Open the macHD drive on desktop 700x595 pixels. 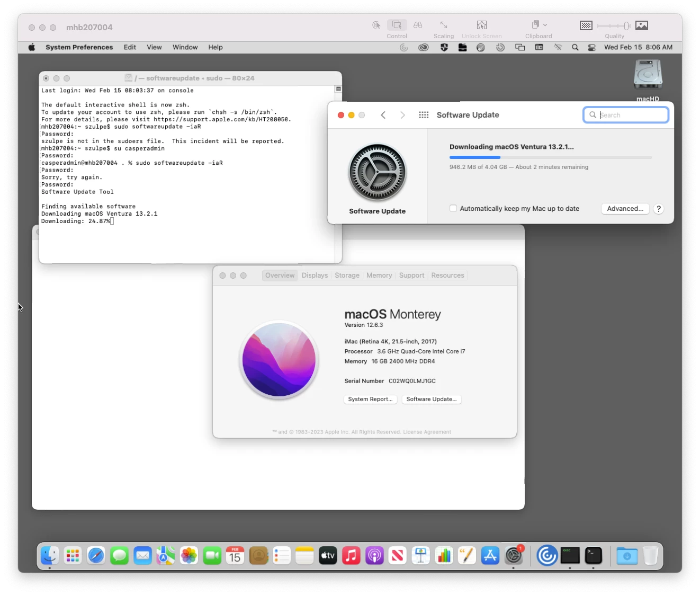click(x=648, y=75)
